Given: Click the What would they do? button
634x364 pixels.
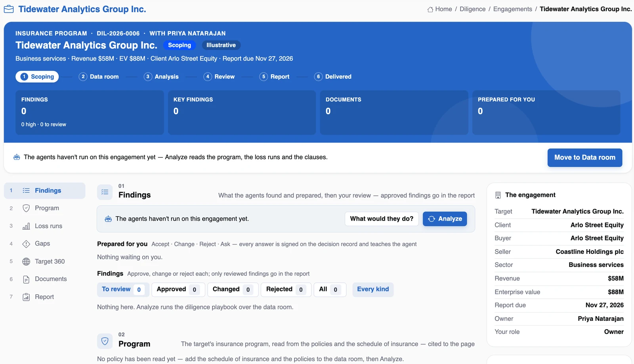Looking at the screenshot, I should coord(382,219).
